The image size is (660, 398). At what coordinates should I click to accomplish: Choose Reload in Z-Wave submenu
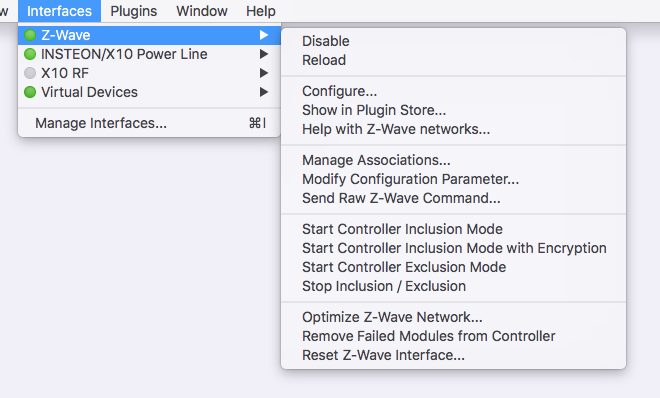click(454, 60)
